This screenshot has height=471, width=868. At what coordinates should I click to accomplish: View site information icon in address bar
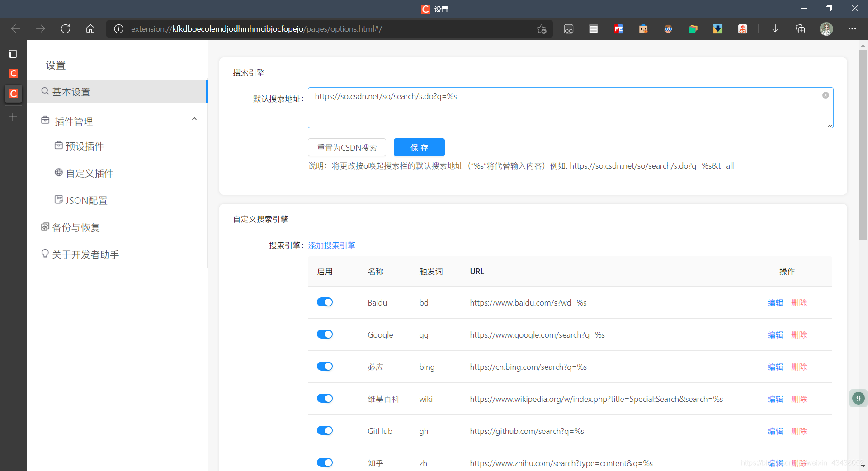point(118,29)
